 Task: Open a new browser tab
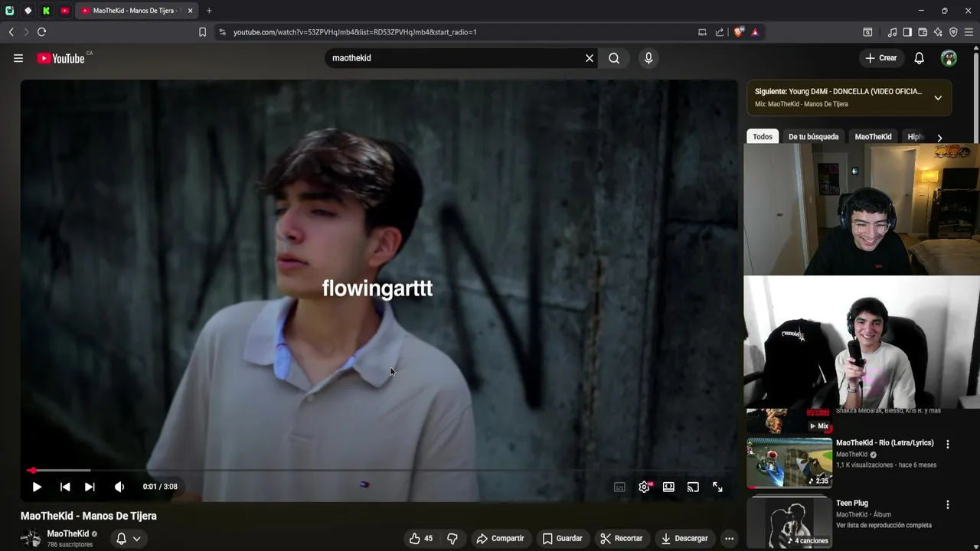click(x=209, y=11)
